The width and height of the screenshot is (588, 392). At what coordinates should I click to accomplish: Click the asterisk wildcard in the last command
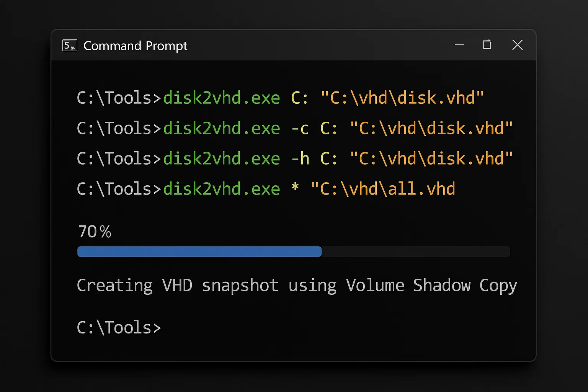[x=295, y=188]
